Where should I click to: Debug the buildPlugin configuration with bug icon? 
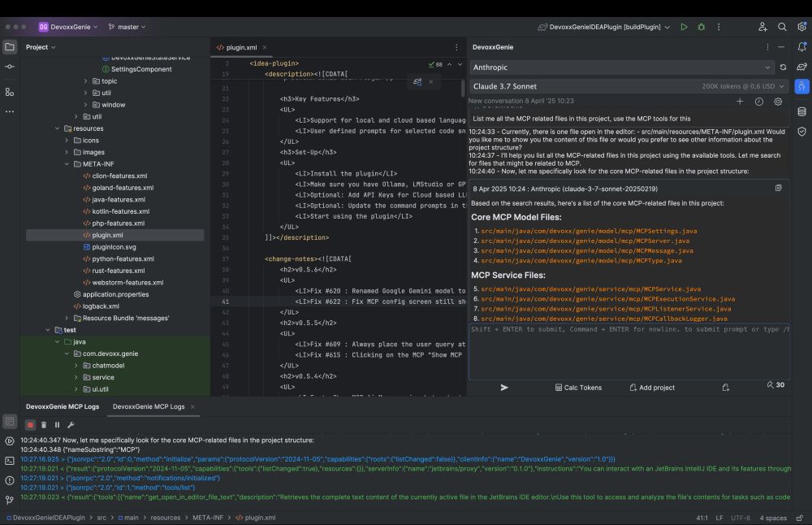click(702, 27)
